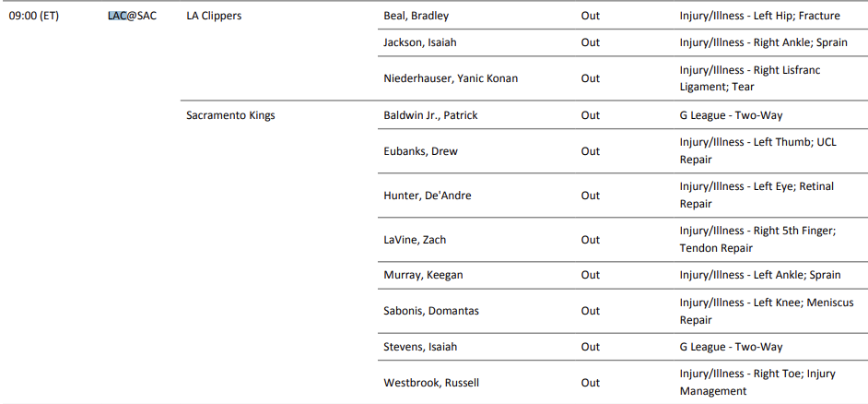868x404 pixels.
Task: Click player name Baldwin Jr., Patrick
Action: [x=430, y=115]
